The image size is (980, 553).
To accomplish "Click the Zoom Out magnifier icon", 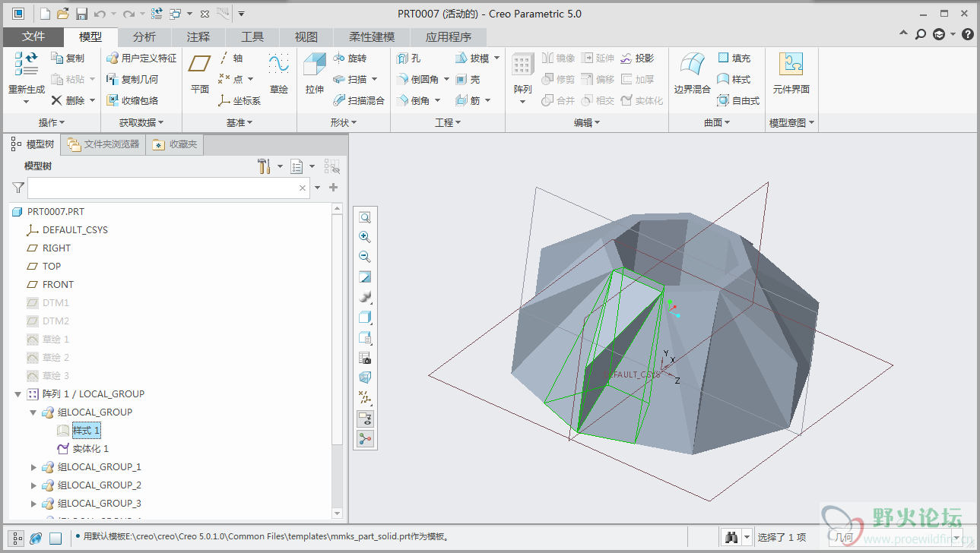I will pyautogui.click(x=365, y=257).
